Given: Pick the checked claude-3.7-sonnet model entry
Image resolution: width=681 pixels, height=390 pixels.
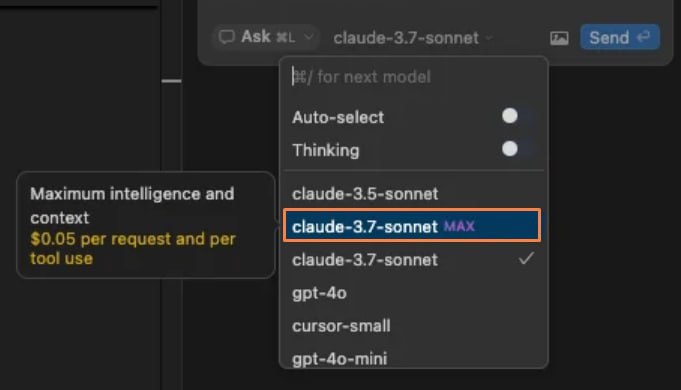Looking at the screenshot, I should tap(412, 259).
